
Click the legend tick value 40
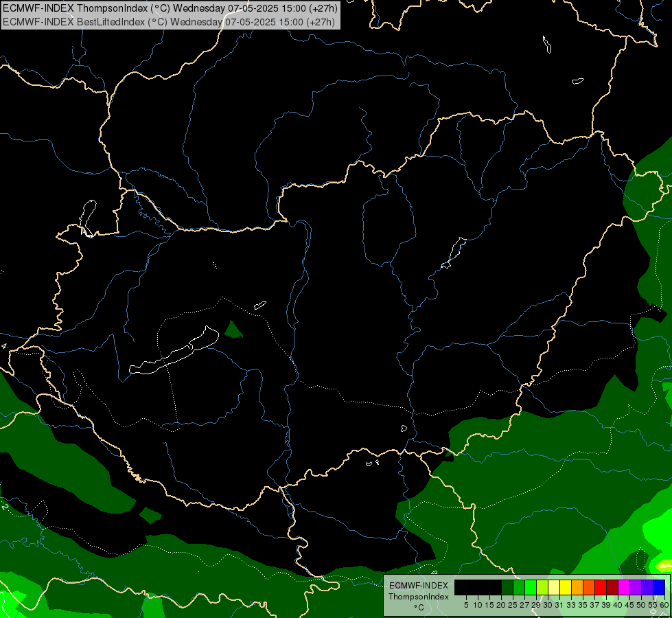tap(618, 605)
